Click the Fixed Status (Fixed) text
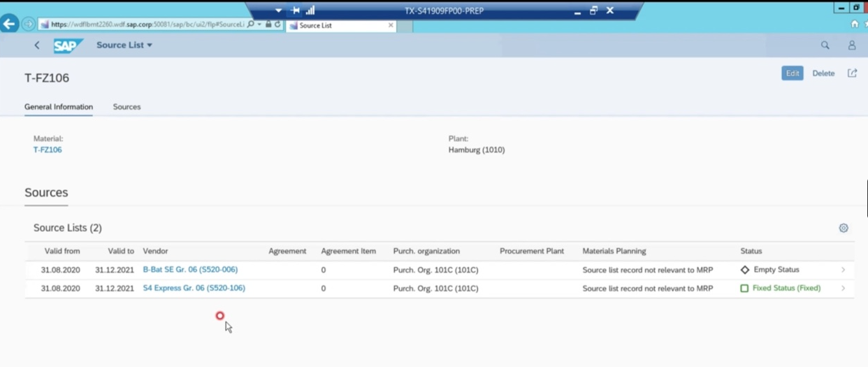 786,288
